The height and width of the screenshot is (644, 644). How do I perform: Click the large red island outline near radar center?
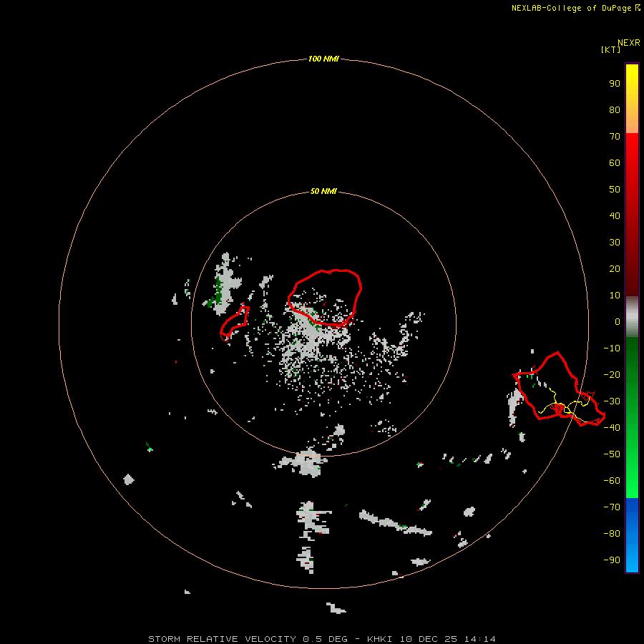[x=325, y=298]
